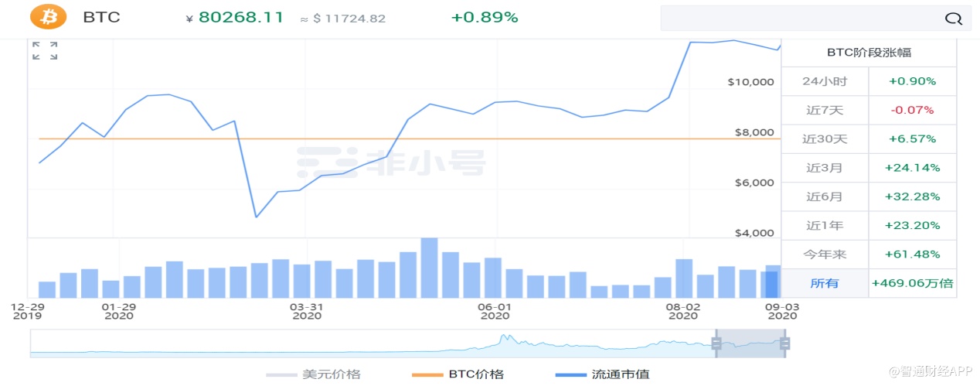Click the BTC阶段涨幅 table header
Viewport: 980px width, 386px height.
[x=869, y=53]
